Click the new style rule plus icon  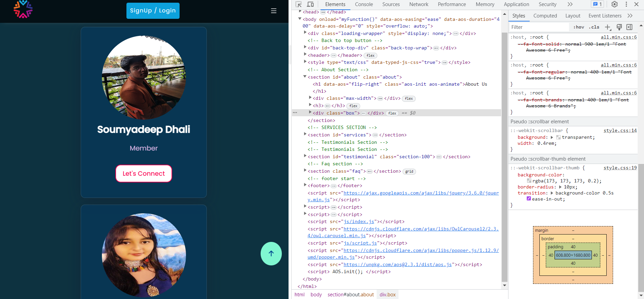coord(608,27)
